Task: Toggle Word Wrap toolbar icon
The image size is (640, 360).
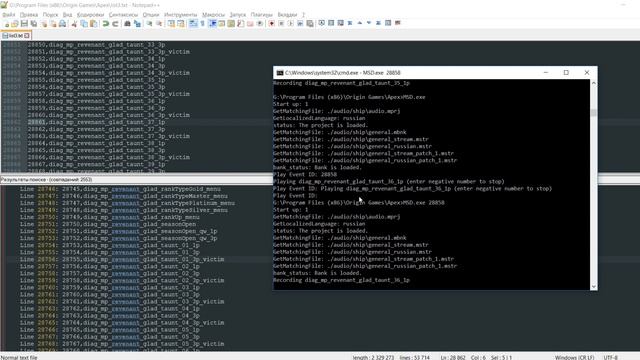Action: 193,24
